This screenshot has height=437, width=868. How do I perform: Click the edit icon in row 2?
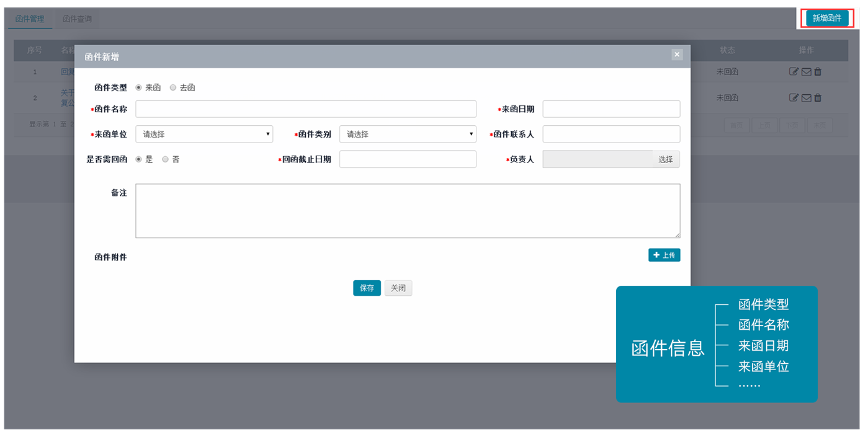pyautogui.click(x=794, y=98)
